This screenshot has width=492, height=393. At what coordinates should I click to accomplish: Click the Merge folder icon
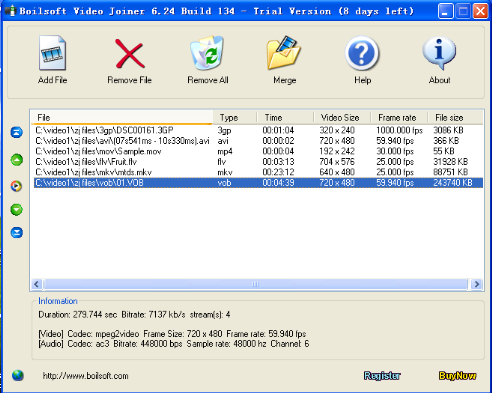(x=284, y=53)
